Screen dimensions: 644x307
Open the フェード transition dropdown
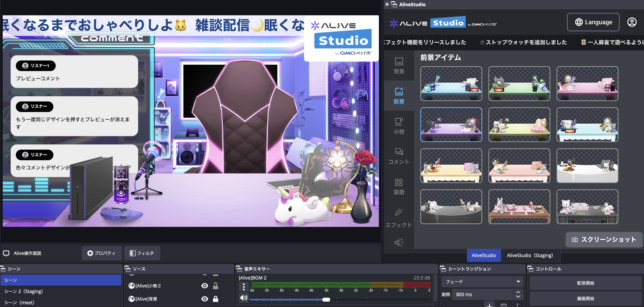(x=482, y=282)
